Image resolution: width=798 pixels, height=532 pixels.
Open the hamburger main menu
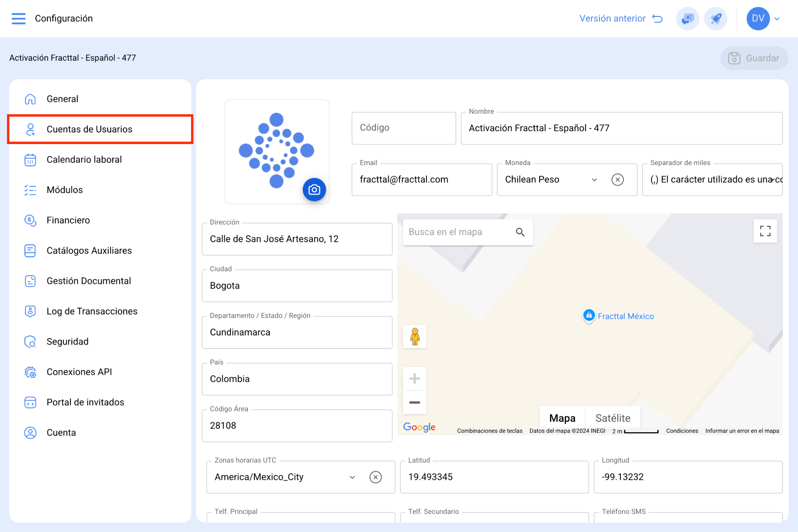tap(18, 18)
